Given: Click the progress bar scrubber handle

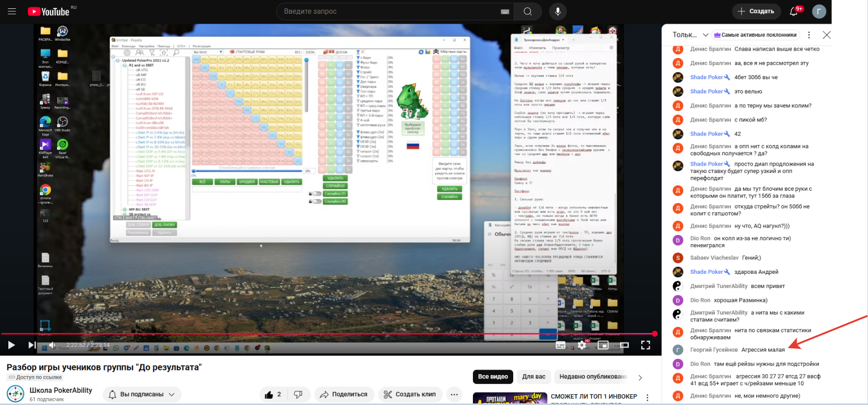Looking at the screenshot, I should tap(655, 334).
